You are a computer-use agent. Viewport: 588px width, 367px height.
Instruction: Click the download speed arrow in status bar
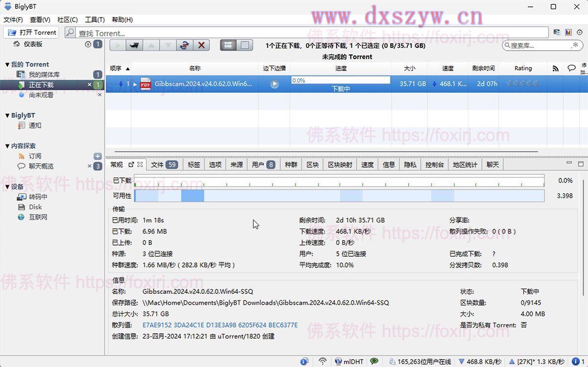click(x=461, y=362)
